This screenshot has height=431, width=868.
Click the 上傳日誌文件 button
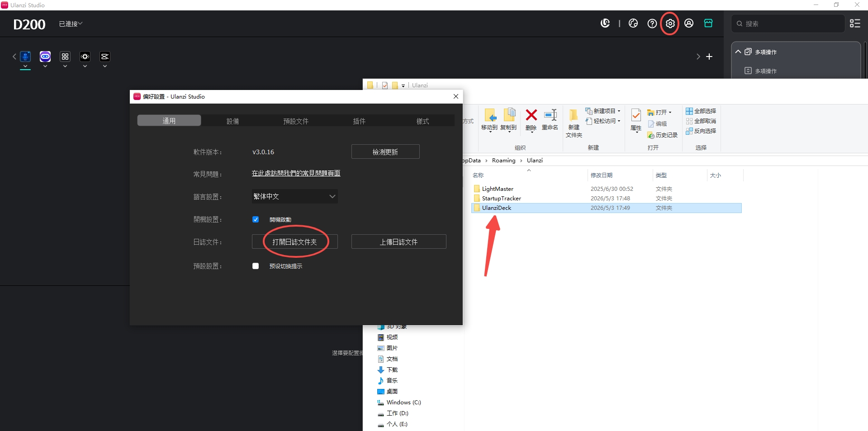398,242
